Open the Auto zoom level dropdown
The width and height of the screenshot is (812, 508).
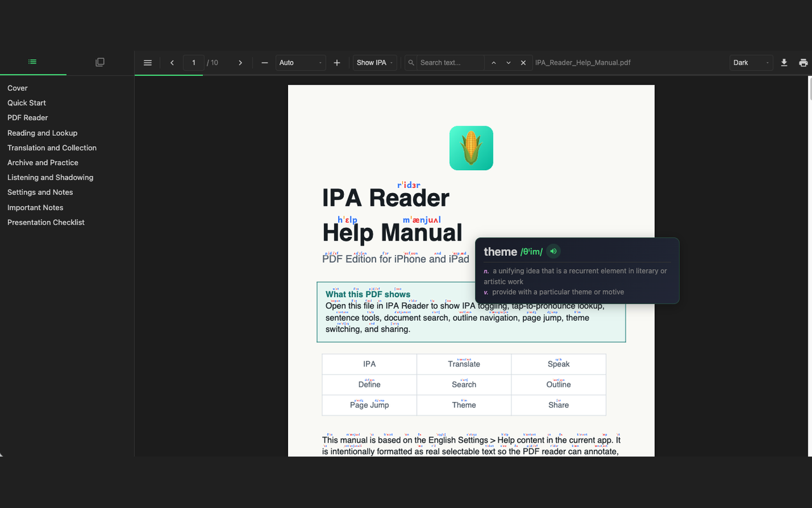pyautogui.click(x=301, y=63)
